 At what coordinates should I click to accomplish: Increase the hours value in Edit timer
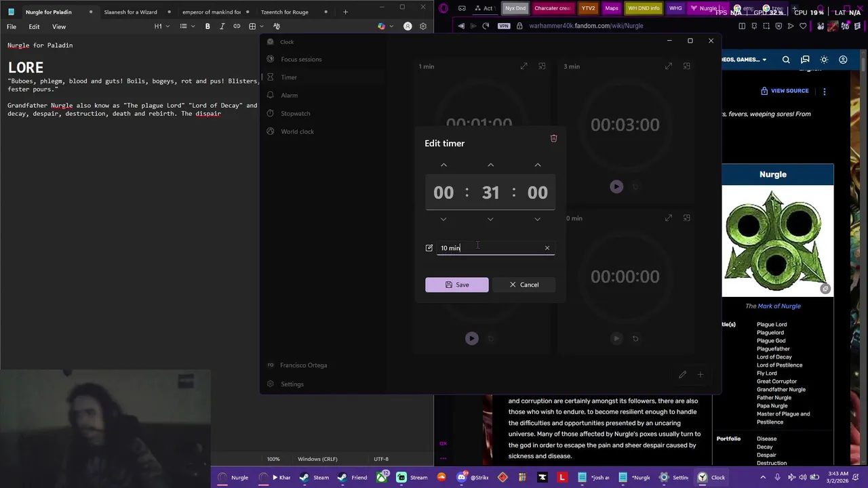tap(443, 165)
